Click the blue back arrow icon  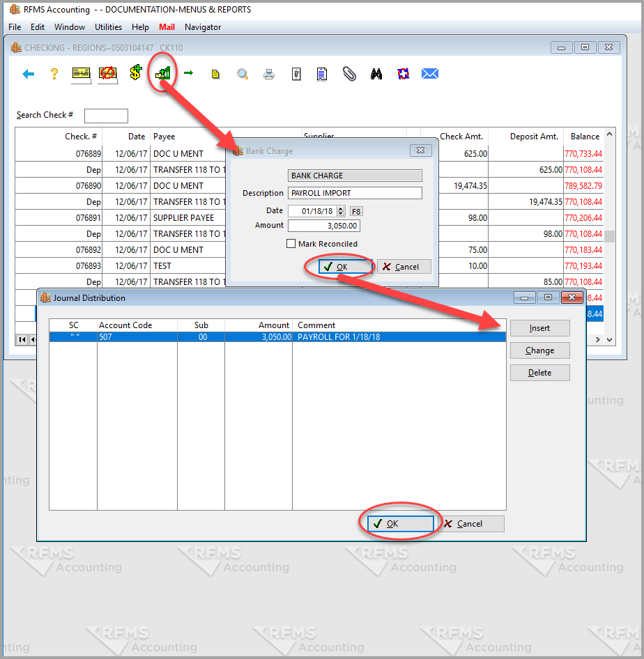point(28,75)
